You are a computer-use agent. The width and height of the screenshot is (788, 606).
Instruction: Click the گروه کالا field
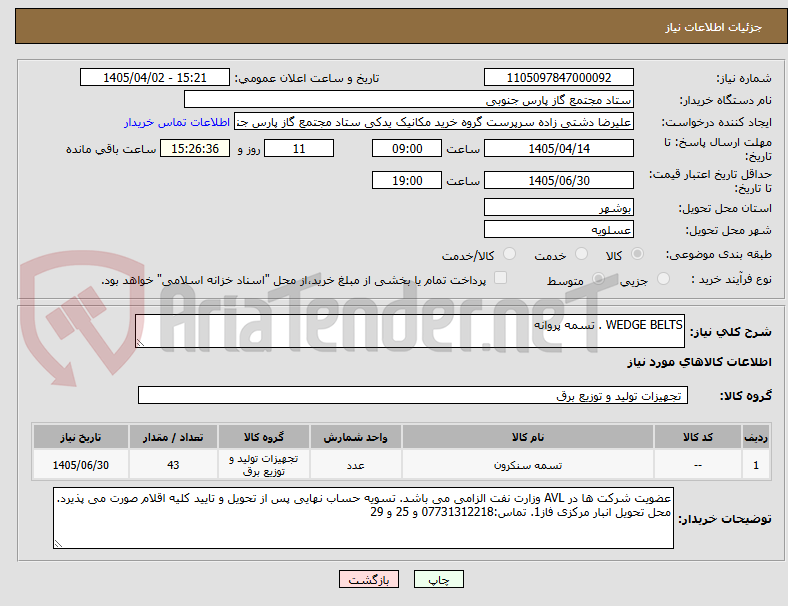413,395
